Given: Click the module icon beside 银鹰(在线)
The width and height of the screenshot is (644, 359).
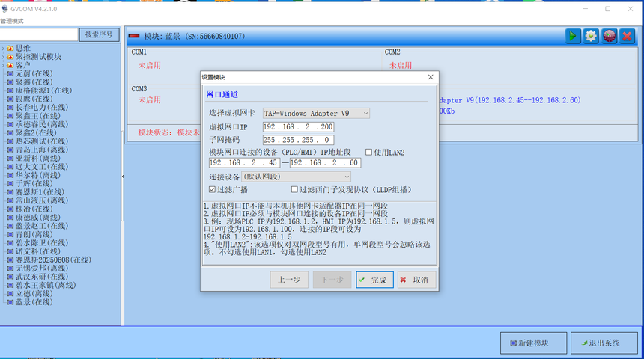Looking at the screenshot, I should (x=10, y=99).
